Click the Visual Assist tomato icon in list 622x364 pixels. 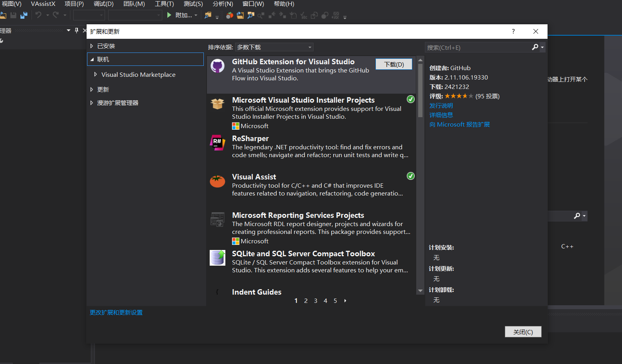coord(218,181)
